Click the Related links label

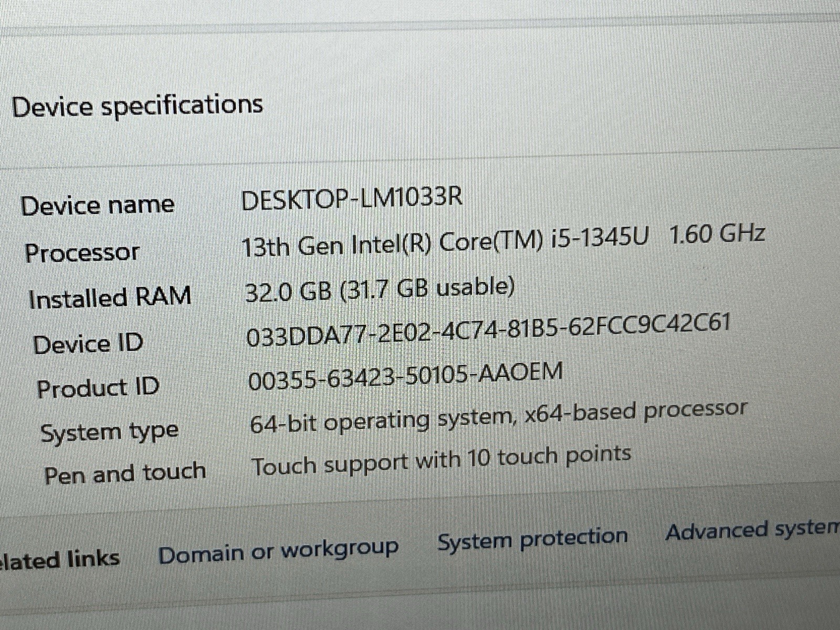pos(60,559)
